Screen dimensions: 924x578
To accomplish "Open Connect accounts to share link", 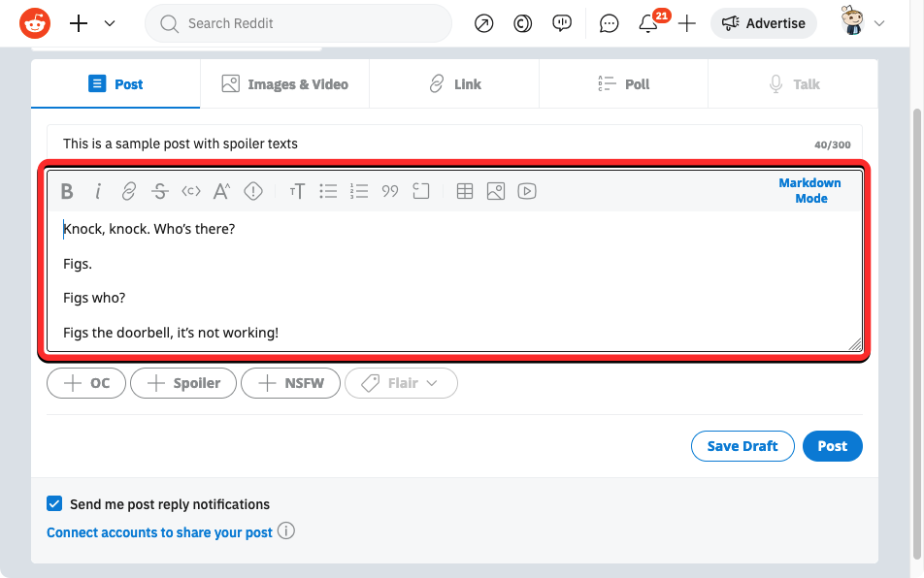I will (159, 532).
